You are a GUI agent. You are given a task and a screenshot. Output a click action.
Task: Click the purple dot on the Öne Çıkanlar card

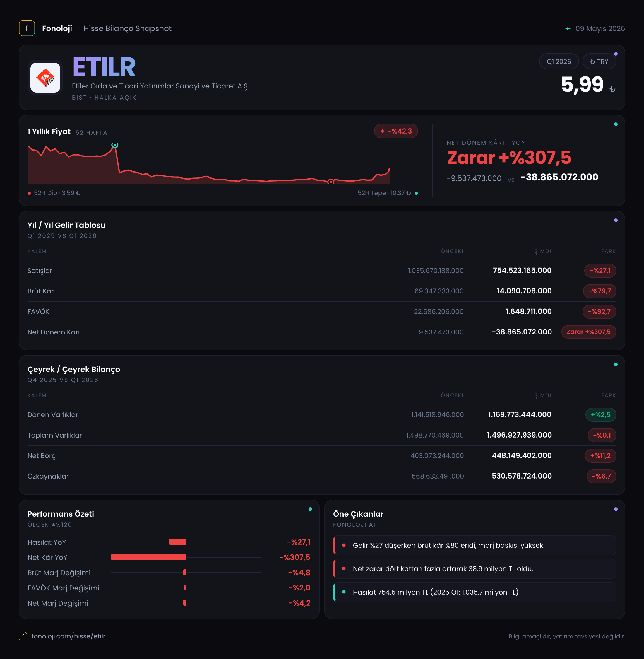pyautogui.click(x=616, y=509)
